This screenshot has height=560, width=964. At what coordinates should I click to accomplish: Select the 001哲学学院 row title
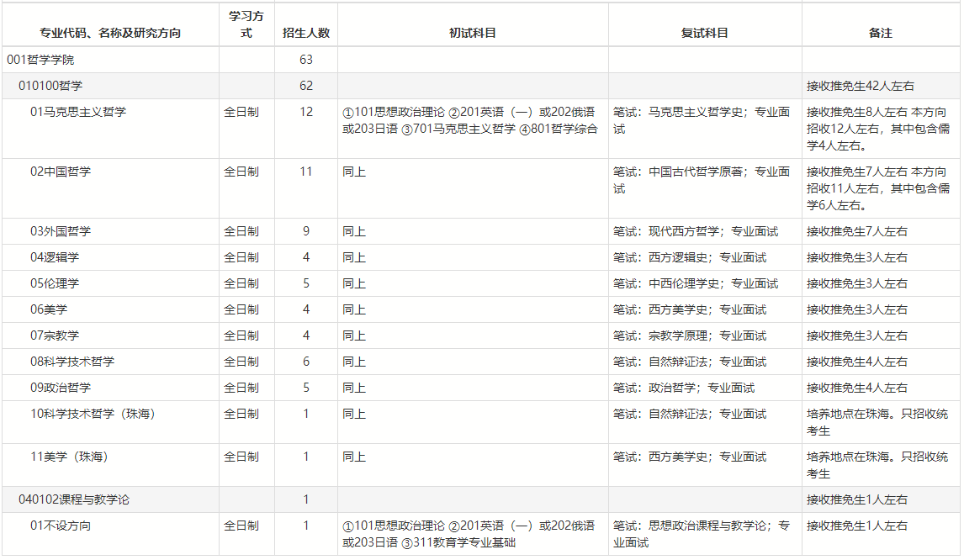tap(45, 60)
